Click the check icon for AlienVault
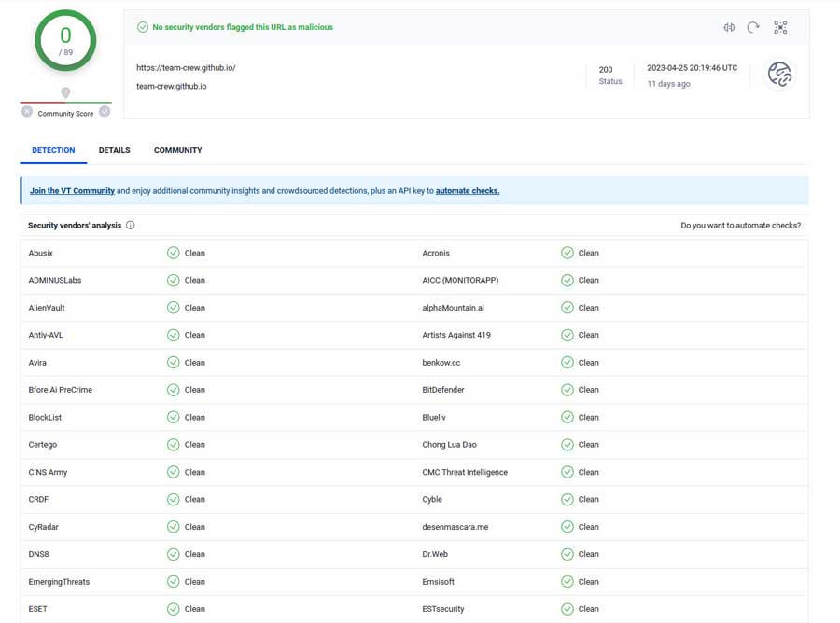The width and height of the screenshot is (840, 623). coord(173,308)
